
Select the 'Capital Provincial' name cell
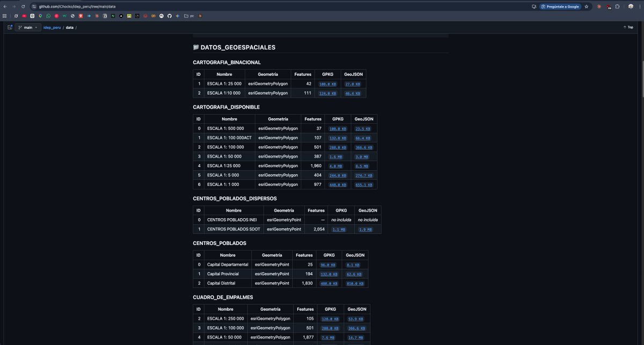point(228,274)
